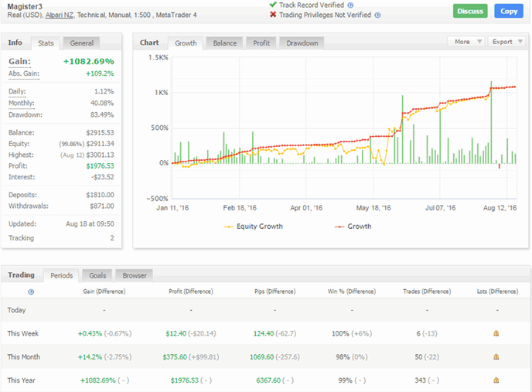Click the Magister3 system title
This screenshot has width=532, height=392.
[x=25, y=6]
